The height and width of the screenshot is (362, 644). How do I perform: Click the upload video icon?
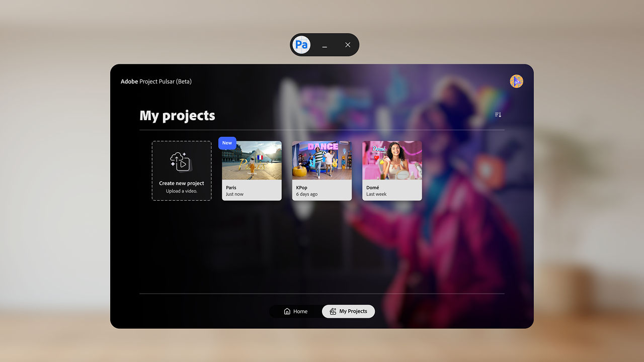tap(181, 161)
